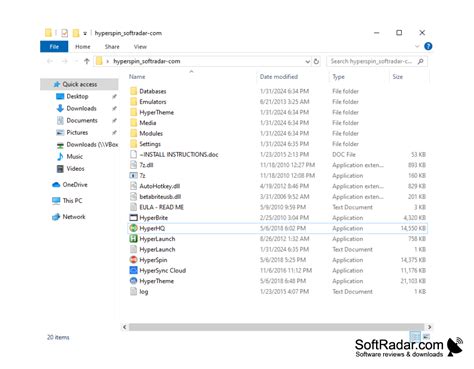
Task: Click the Settings folder icon
Action: pyautogui.click(x=133, y=144)
